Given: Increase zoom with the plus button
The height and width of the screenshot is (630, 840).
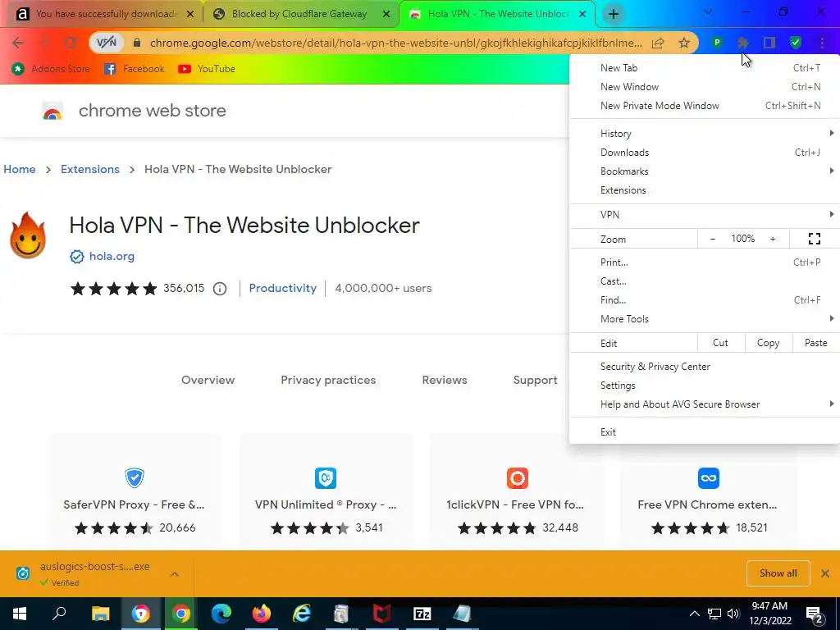Looking at the screenshot, I should (x=773, y=239).
